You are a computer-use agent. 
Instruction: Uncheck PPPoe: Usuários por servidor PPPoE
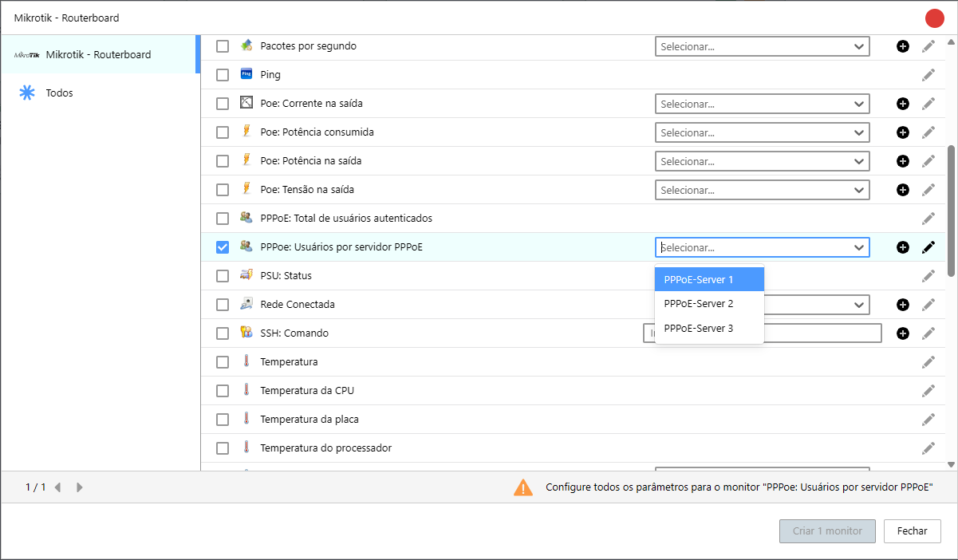tap(223, 247)
